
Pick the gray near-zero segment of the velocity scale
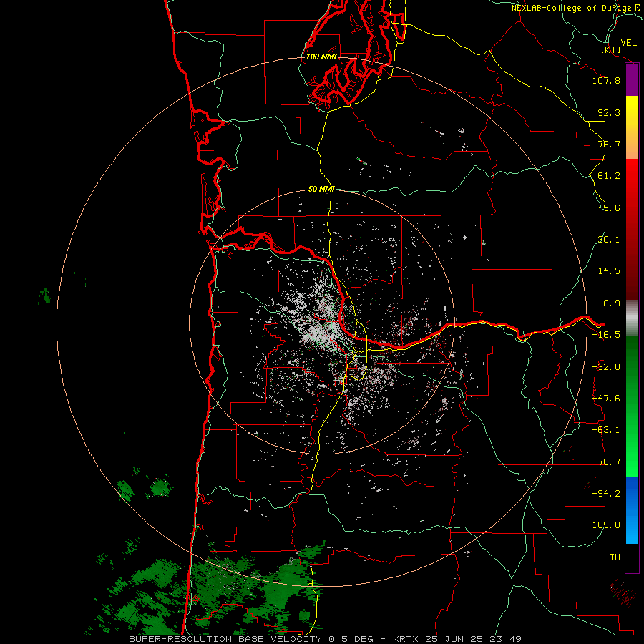[632, 318]
